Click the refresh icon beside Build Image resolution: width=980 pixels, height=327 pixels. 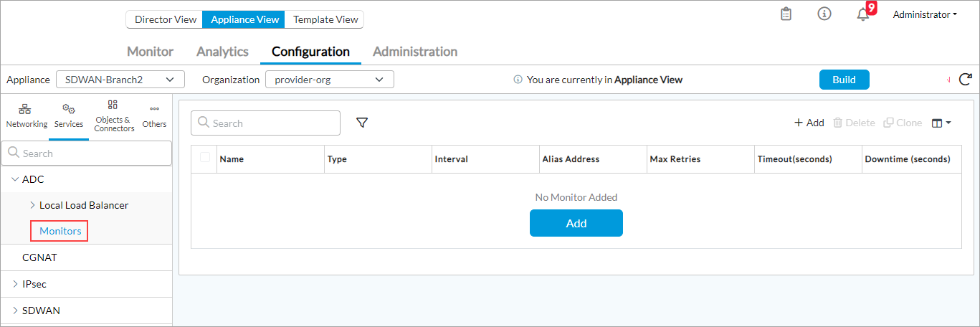click(x=965, y=80)
